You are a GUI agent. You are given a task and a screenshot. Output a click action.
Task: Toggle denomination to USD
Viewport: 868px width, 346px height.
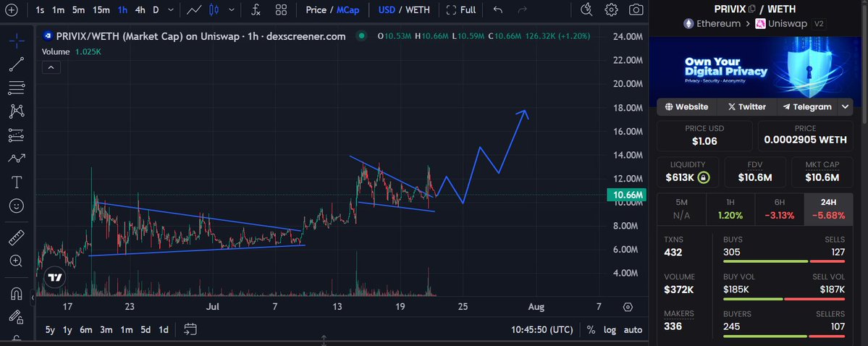click(388, 10)
